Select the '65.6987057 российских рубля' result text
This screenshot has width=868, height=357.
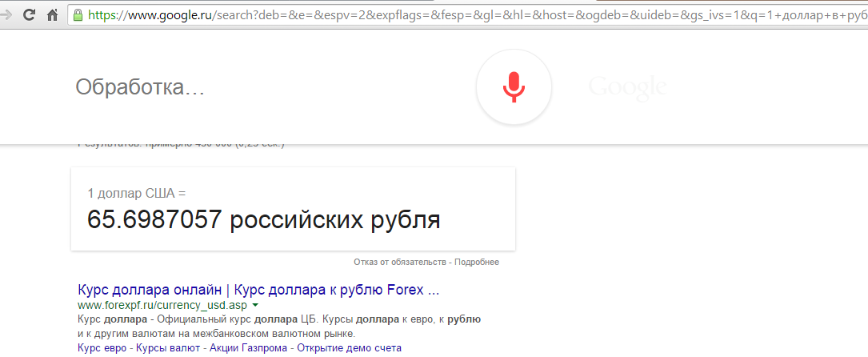point(264,220)
